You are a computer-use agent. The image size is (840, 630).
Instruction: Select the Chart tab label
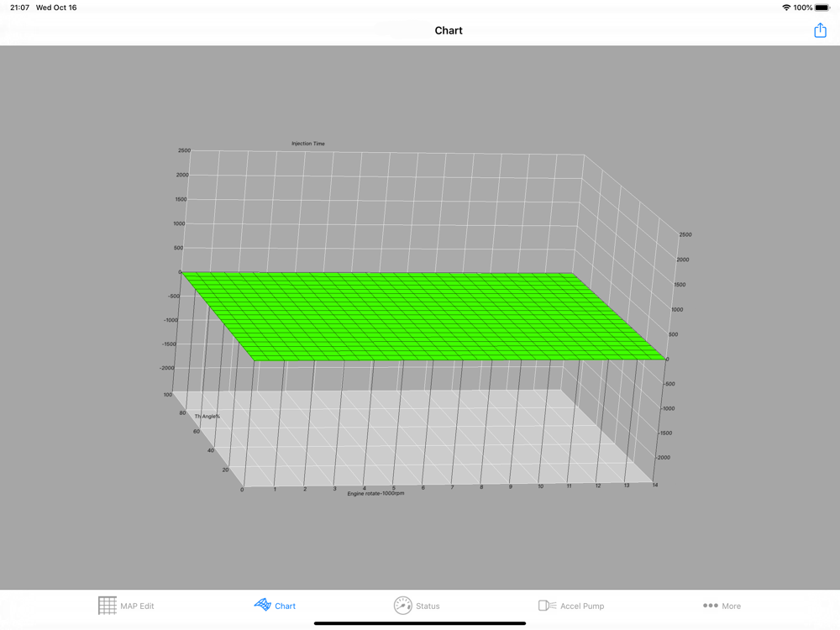(285, 606)
